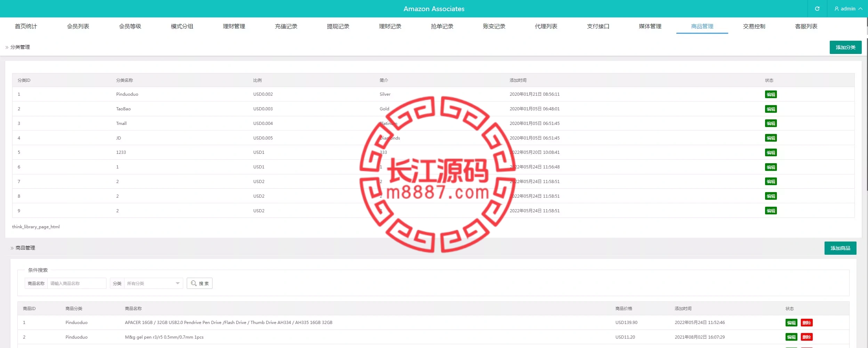
Task: Edit the Pinduoduo category row
Action: [x=771, y=94]
